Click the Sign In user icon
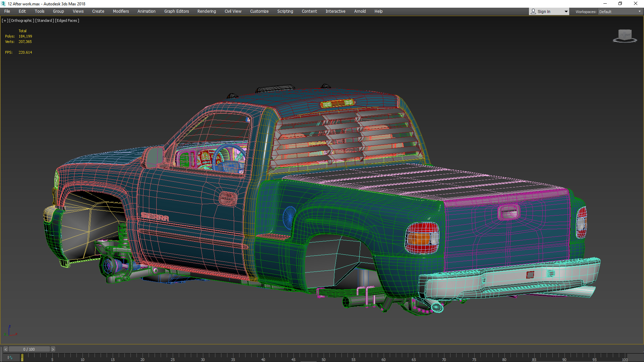 click(x=533, y=11)
